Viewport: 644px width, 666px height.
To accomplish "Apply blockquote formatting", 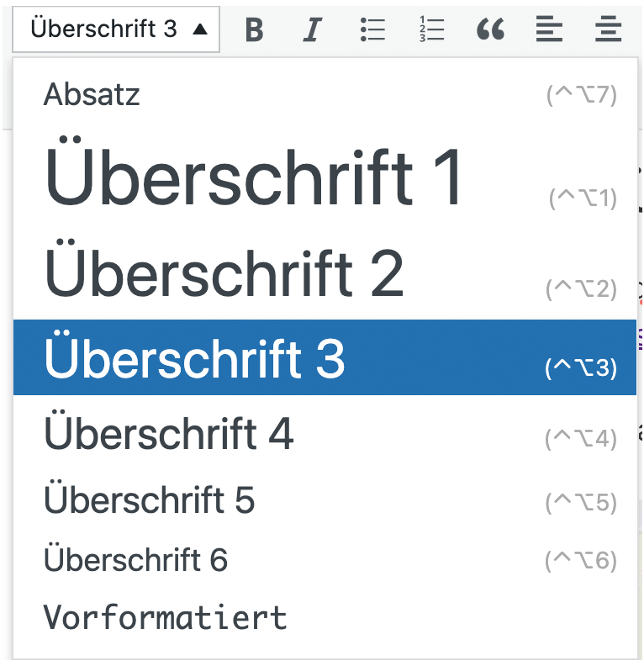I will click(x=490, y=30).
